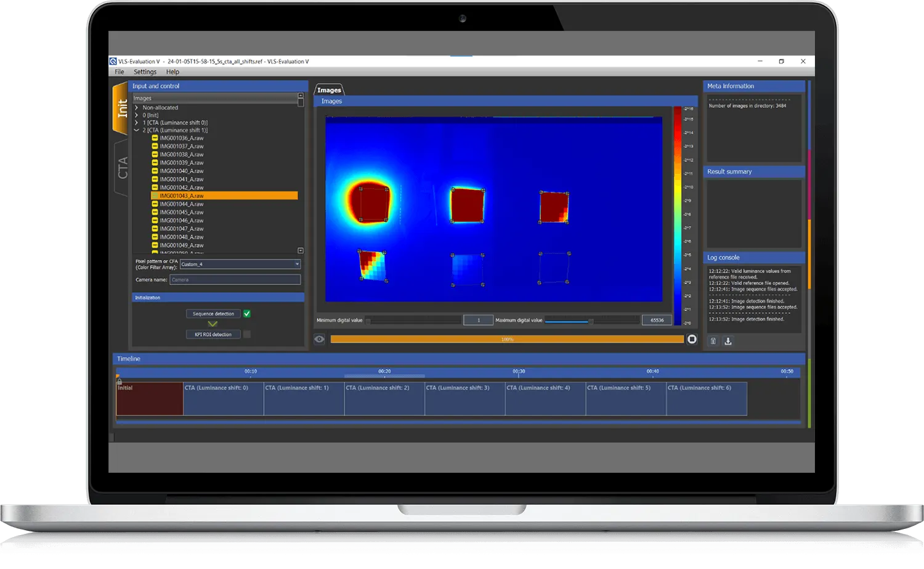Click the yellow icon of IMG001048_A.raw
The image size is (924, 569).
pyautogui.click(x=155, y=237)
